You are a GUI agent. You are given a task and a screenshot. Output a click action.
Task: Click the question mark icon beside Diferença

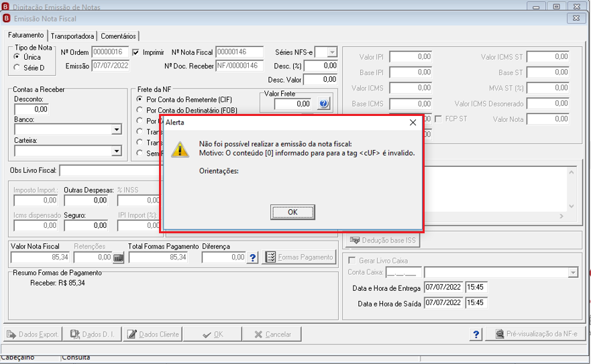[253, 257]
